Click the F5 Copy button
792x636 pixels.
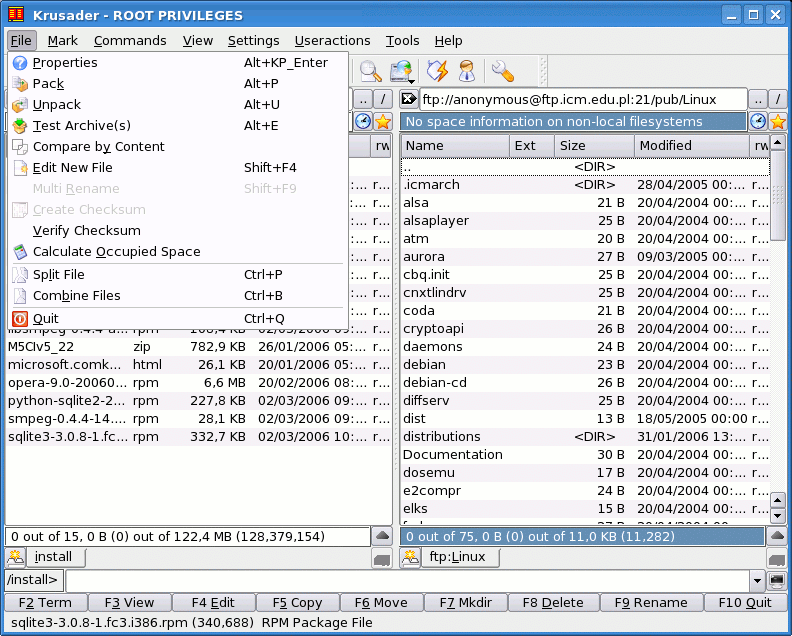point(297,603)
